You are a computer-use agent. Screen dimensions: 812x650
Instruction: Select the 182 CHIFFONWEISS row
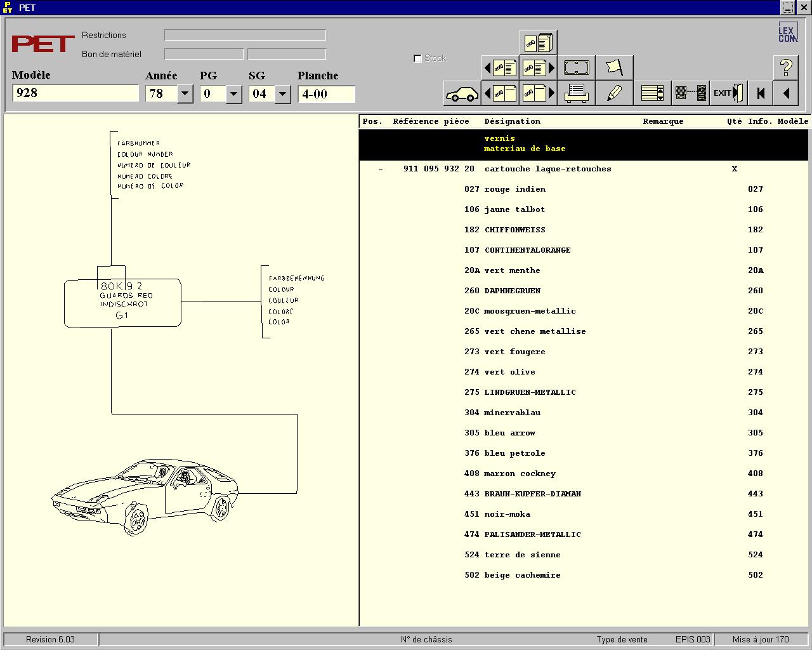click(584, 230)
